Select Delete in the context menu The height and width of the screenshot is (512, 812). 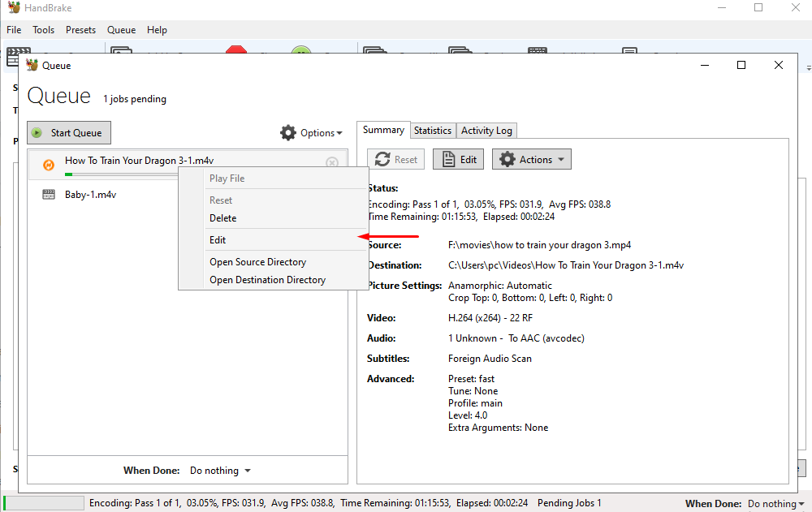[x=223, y=218]
